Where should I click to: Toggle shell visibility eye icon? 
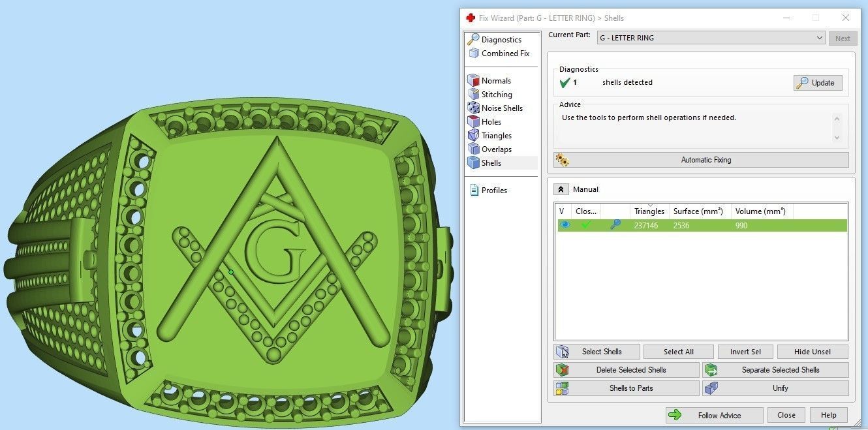pyautogui.click(x=565, y=225)
